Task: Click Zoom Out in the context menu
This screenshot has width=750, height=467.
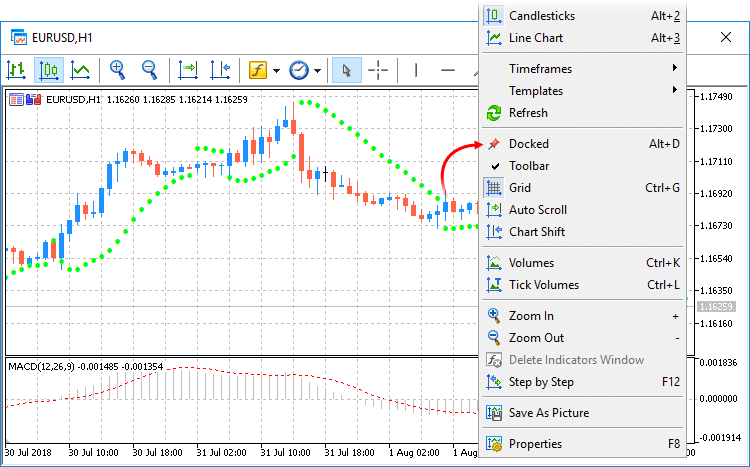Action: [x=583, y=338]
